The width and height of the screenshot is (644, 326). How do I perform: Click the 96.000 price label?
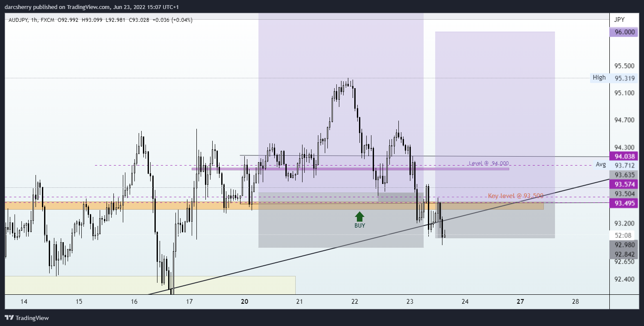(x=624, y=32)
